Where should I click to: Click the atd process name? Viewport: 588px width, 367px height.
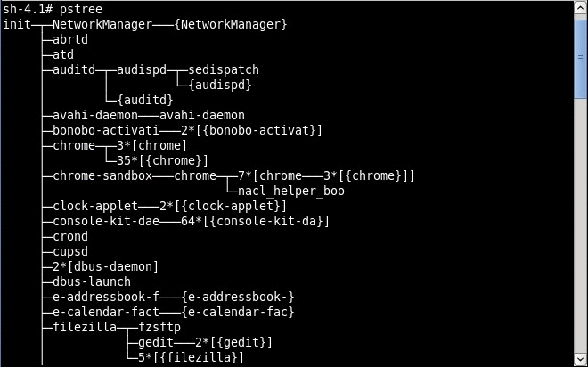(62, 54)
